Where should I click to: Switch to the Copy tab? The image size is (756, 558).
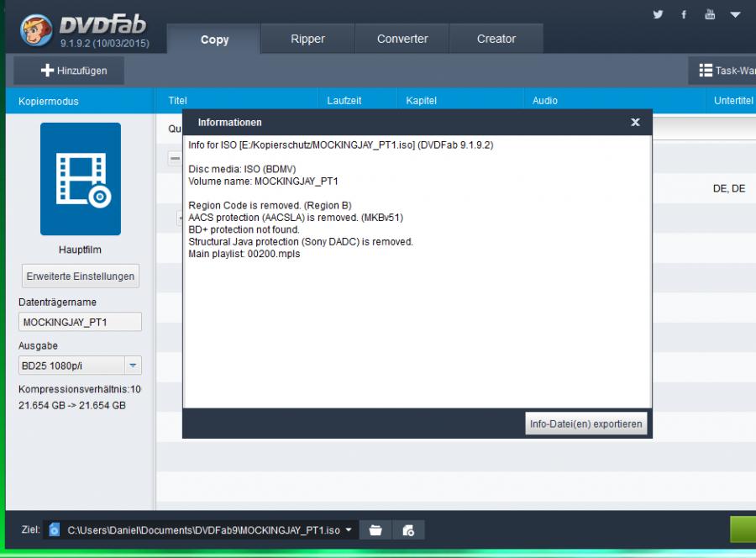pos(214,39)
